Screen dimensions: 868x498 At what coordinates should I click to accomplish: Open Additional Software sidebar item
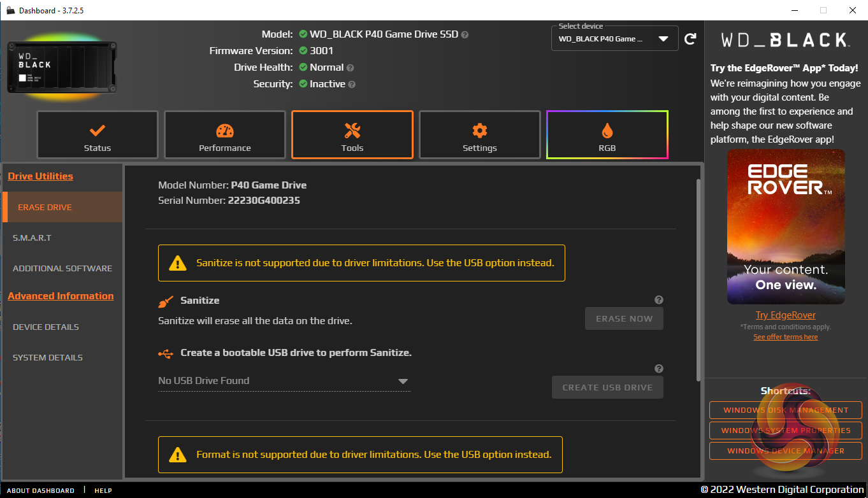point(62,268)
